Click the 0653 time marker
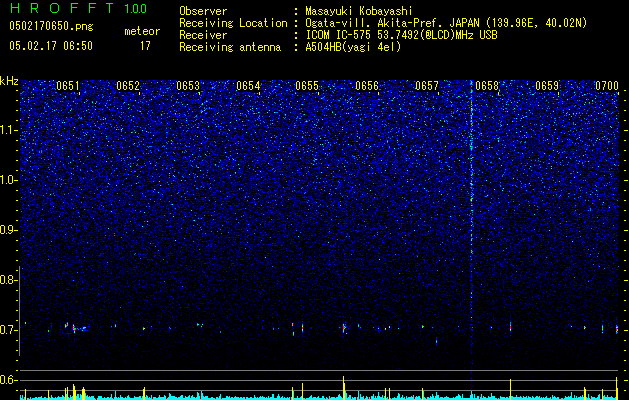Screen dimensions: 629x400 point(188,86)
